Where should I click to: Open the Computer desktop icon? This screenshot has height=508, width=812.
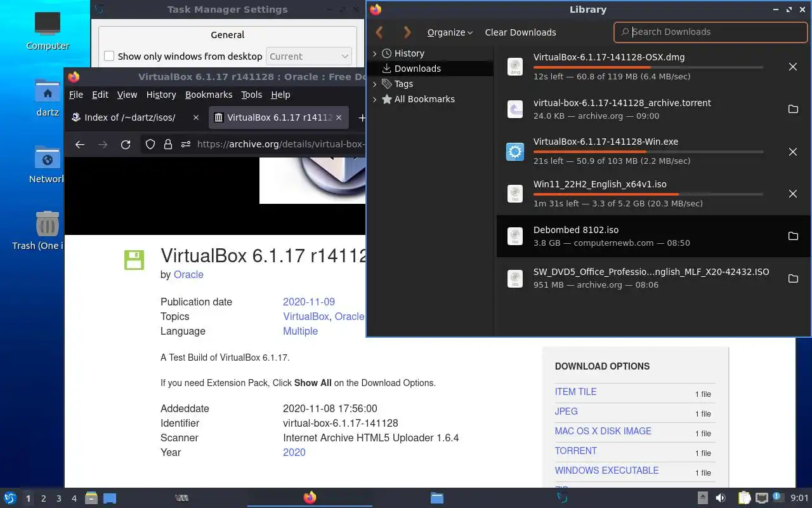click(x=48, y=30)
